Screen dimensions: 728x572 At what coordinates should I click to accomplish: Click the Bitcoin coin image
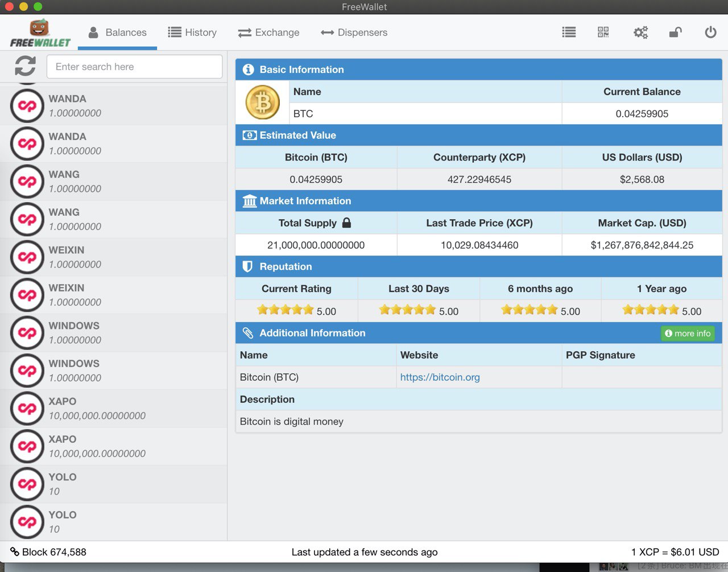(262, 102)
